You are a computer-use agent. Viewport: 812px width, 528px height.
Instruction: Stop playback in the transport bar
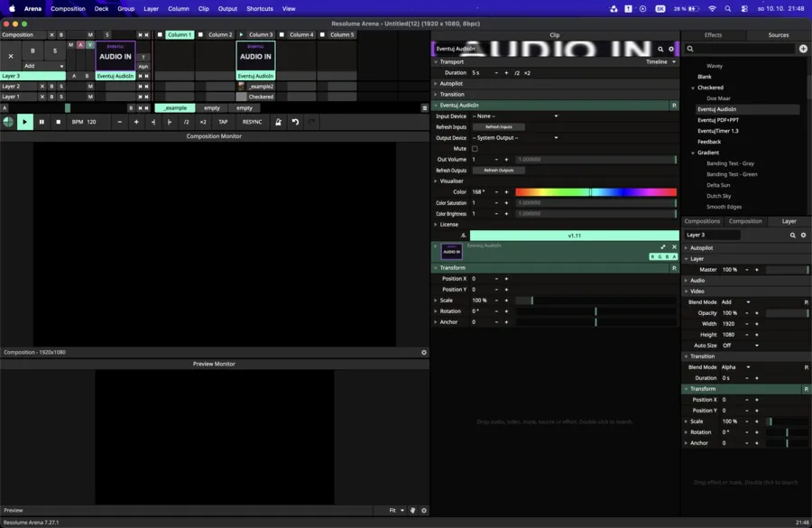58,122
